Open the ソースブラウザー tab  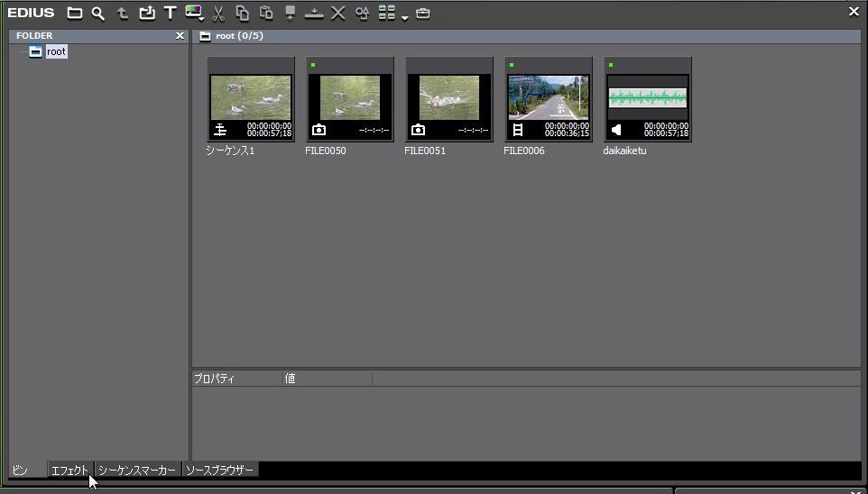[x=219, y=470]
